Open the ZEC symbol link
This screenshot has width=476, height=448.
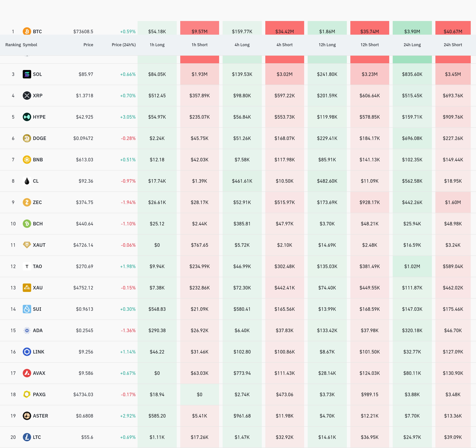click(x=37, y=202)
